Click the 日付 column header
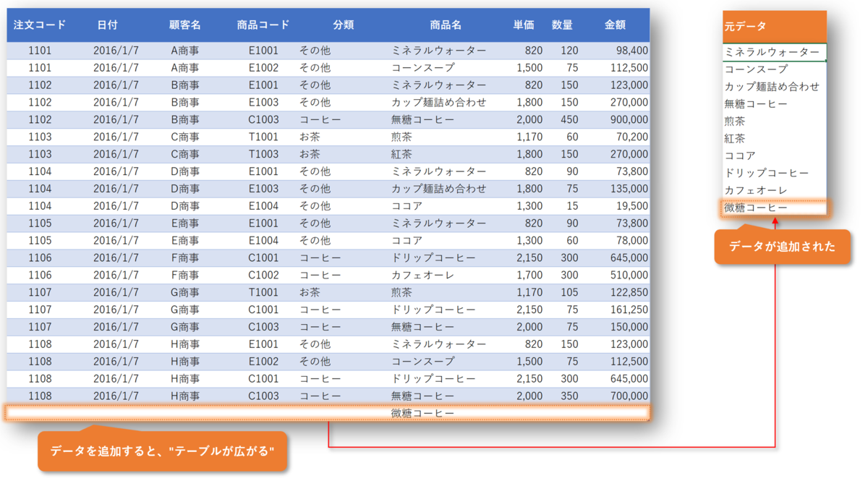 click(x=107, y=25)
